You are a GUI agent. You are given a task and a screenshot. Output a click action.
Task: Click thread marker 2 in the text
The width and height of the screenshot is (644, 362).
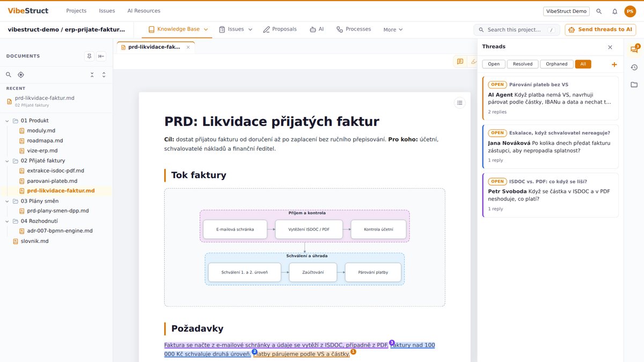[254, 351]
